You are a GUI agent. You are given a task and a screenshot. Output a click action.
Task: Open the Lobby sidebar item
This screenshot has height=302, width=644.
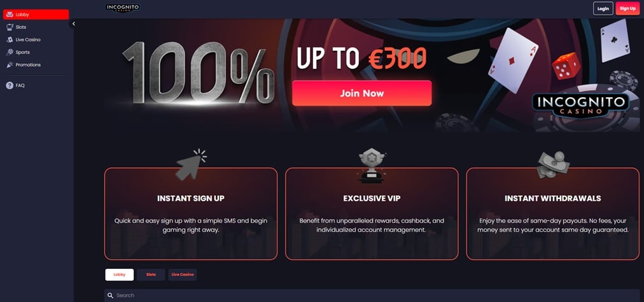tap(36, 15)
